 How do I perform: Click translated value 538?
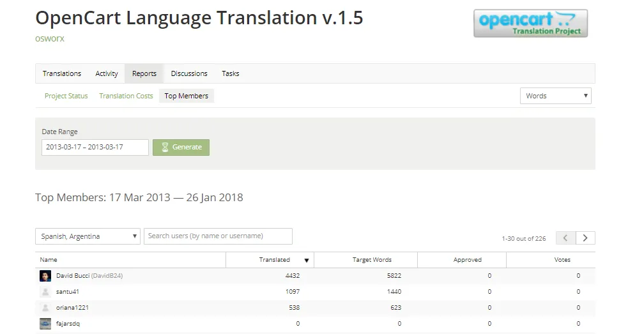(294, 308)
